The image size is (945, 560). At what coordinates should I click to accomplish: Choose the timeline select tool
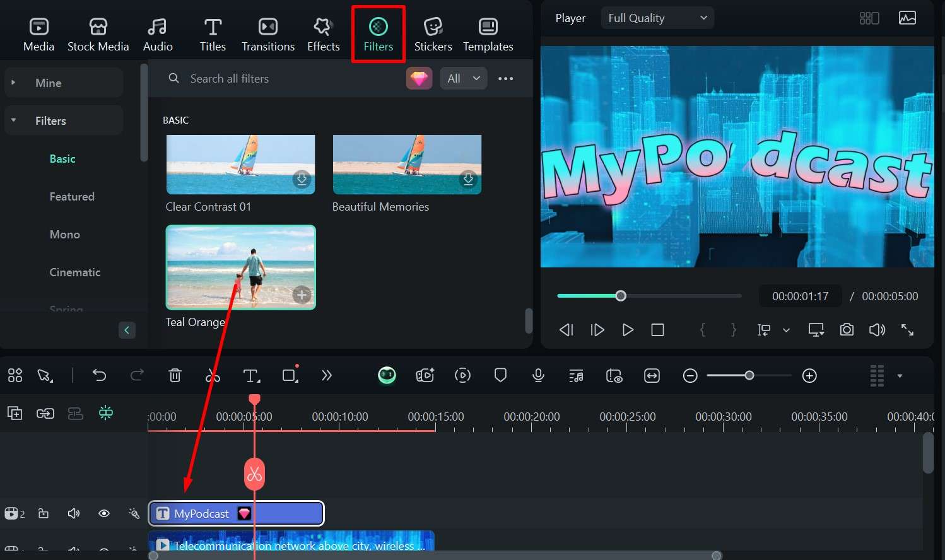point(45,376)
